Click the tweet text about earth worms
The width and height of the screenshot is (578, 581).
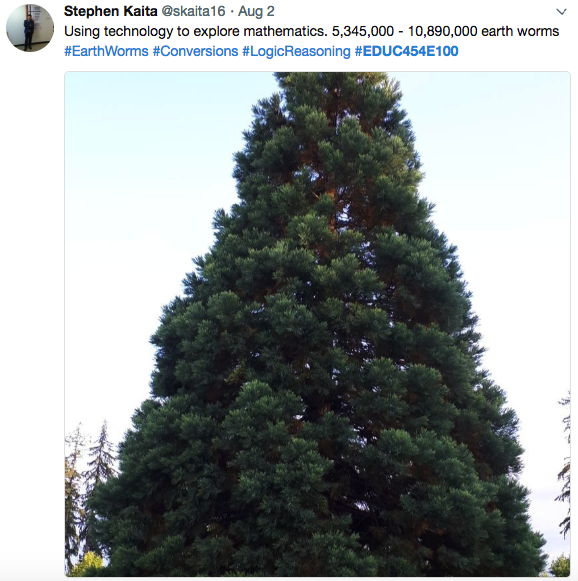click(x=312, y=31)
